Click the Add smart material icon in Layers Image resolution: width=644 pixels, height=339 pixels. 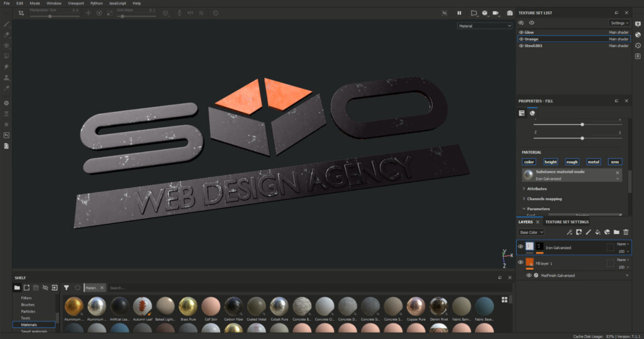607,232
